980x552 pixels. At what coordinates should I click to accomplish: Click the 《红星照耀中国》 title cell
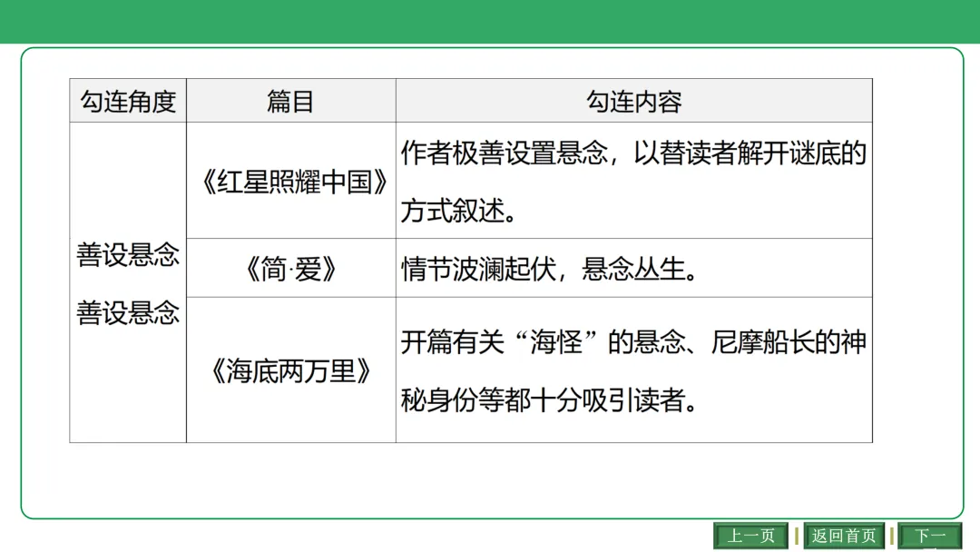click(x=290, y=181)
